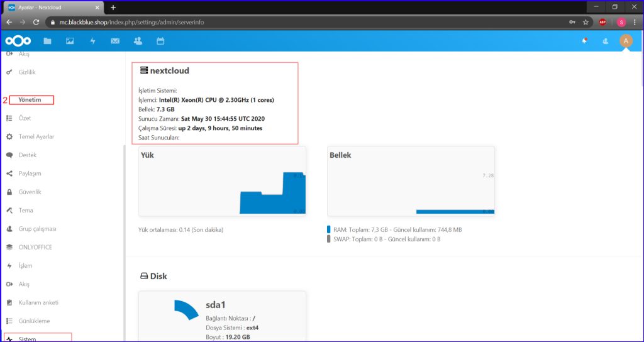Image resolution: width=644 pixels, height=342 pixels.
Task: Open the contacts menu icon near avatar
Action: pos(606,41)
